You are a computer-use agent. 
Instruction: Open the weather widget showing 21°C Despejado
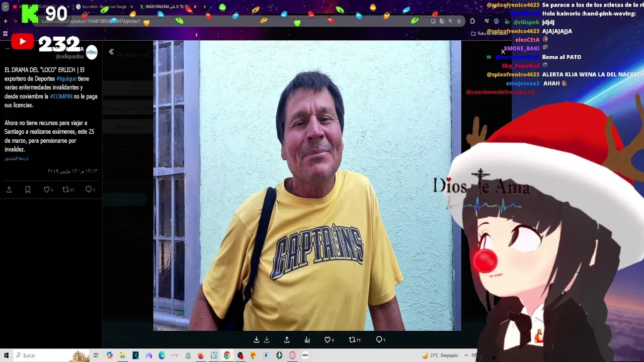(440, 355)
